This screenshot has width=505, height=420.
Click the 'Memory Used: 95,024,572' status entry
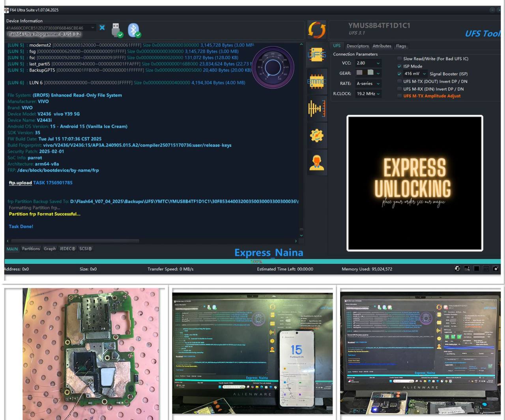click(367, 269)
